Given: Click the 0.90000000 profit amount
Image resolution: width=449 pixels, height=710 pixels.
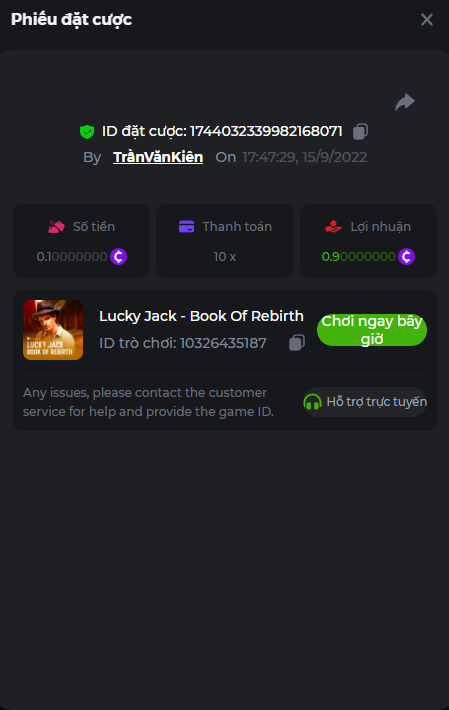Looking at the screenshot, I should click(358, 257).
